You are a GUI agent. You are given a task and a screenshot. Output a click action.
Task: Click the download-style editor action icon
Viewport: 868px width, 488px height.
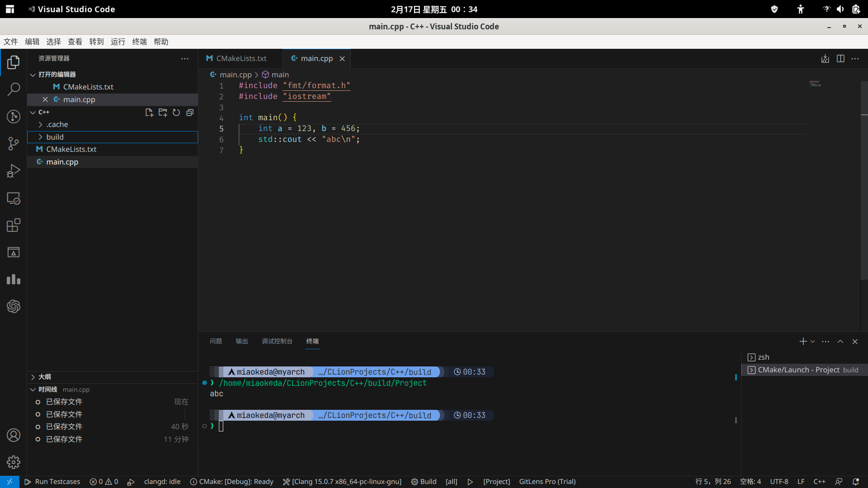click(825, 59)
